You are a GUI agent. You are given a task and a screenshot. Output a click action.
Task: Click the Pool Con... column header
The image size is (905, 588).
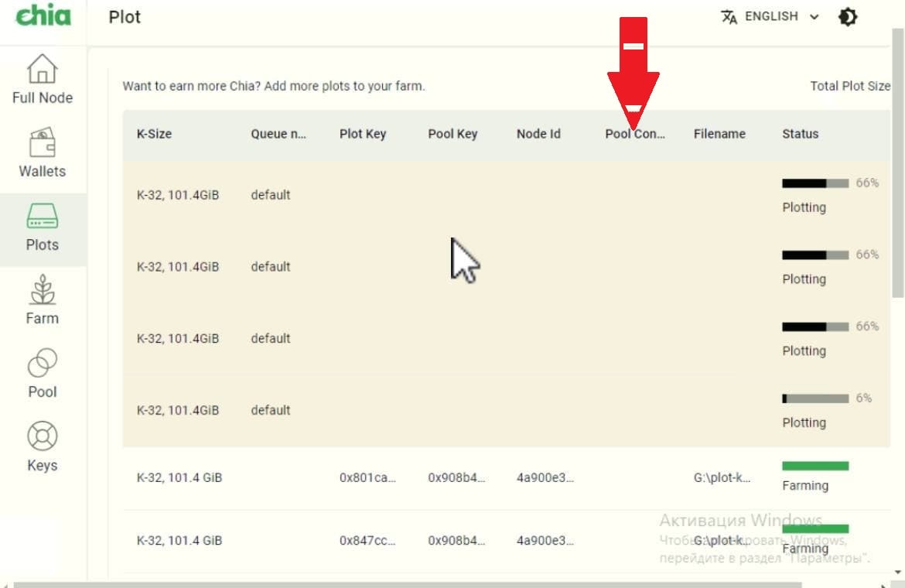[635, 134]
